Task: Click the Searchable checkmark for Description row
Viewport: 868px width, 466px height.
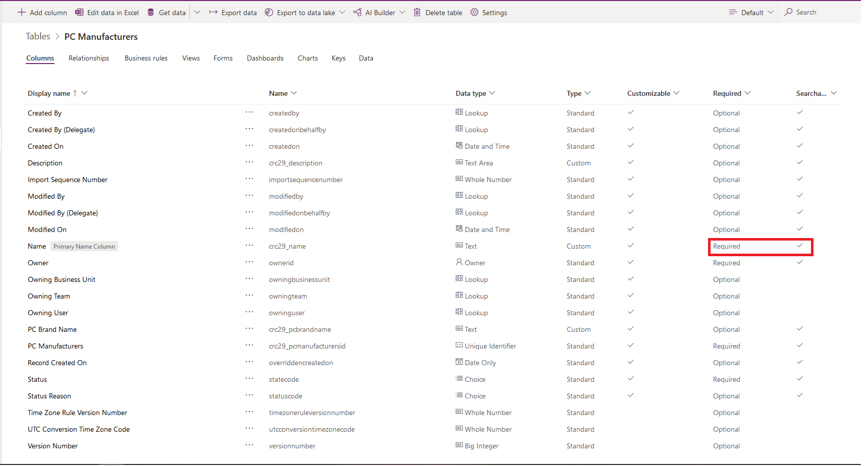Action: coord(799,162)
